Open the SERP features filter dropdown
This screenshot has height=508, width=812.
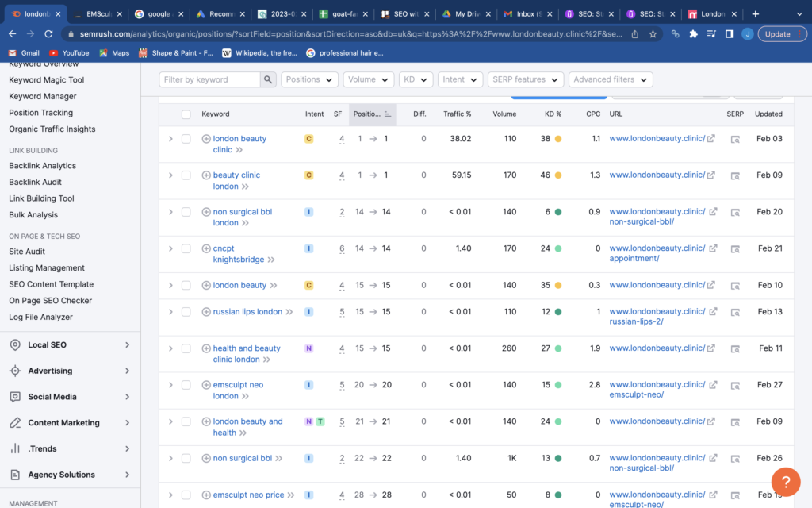click(x=526, y=79)
